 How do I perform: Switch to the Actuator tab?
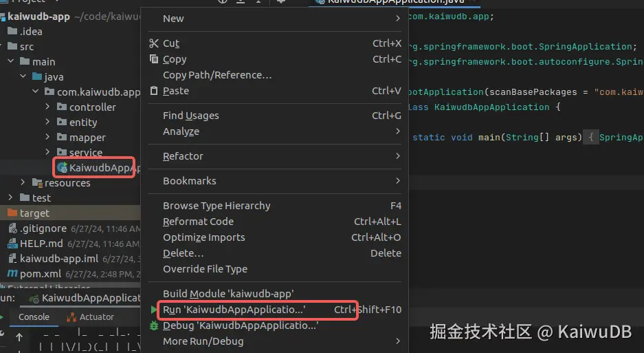(90, 317)
